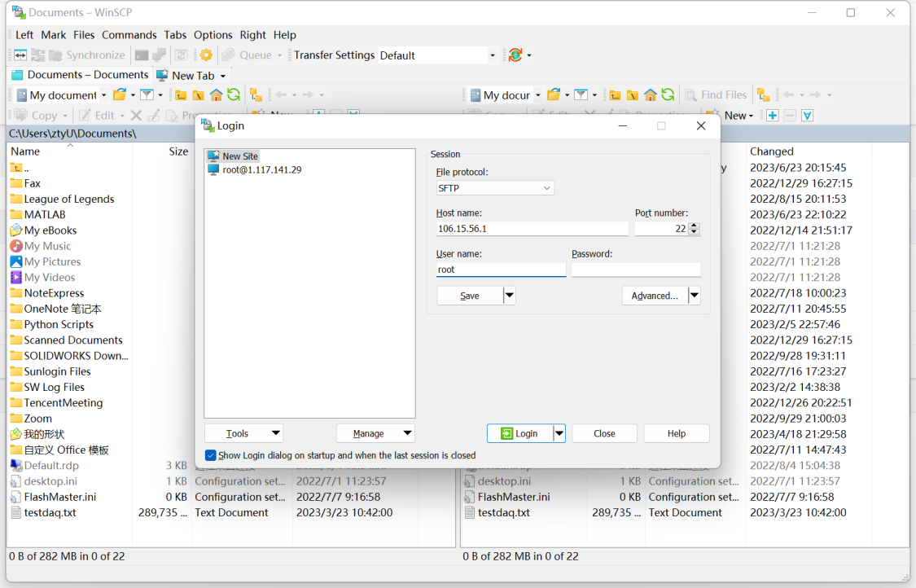This screenshot has height=588, width=916.
Task: Click the Compare Directories icon in main toolbar
Action: [20, 55]
